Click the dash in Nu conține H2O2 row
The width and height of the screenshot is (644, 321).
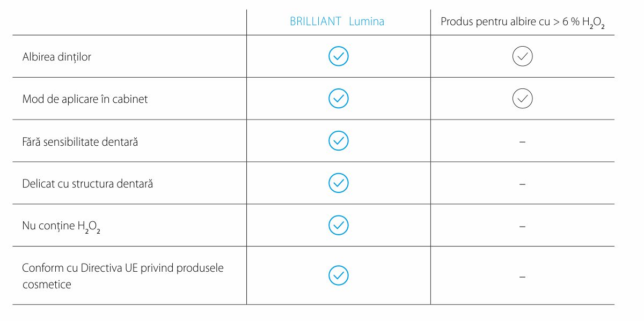pyautogui.click(x=522, y=226)
